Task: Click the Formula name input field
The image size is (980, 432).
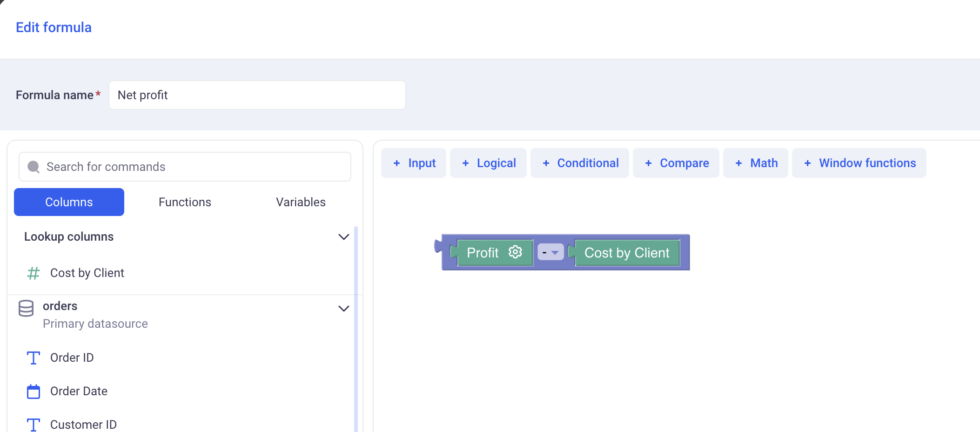Action: [257, 95]
